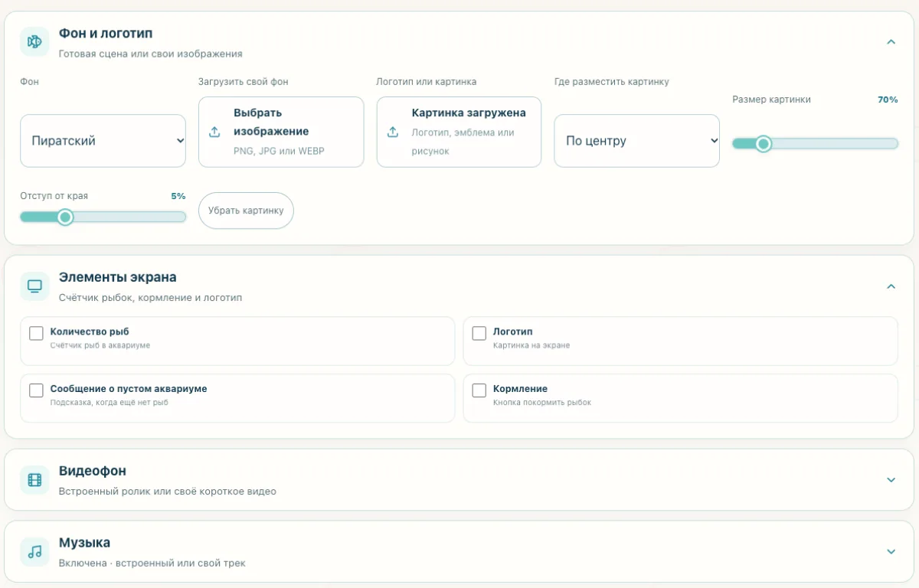The image size is (919, 588).
Task: Turn on the Кормление checkbox
Action: tap(479, 390)
